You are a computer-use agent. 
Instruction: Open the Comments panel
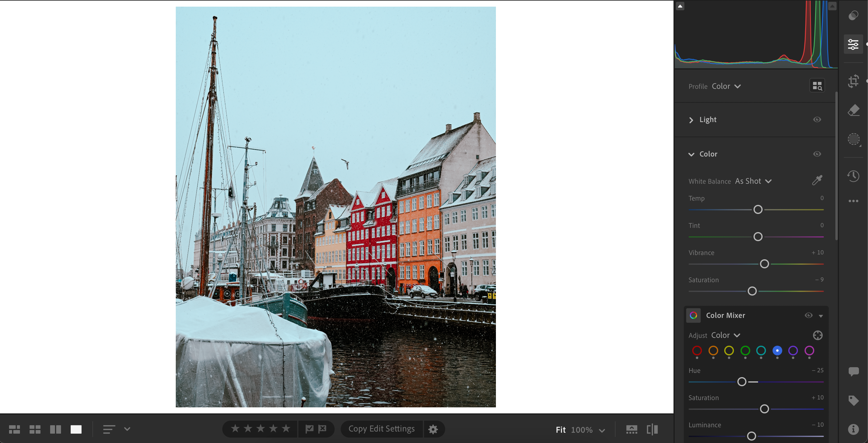click(854, 371)
